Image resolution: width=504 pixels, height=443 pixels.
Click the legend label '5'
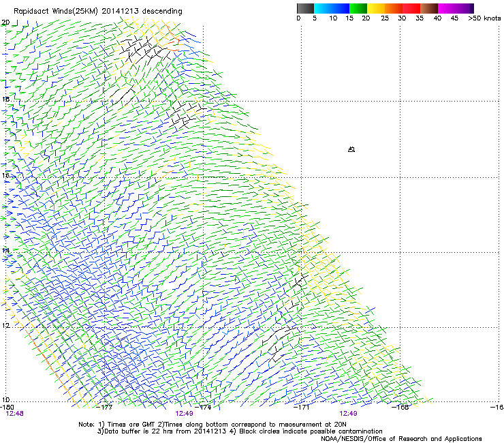[x=315, y=18]
